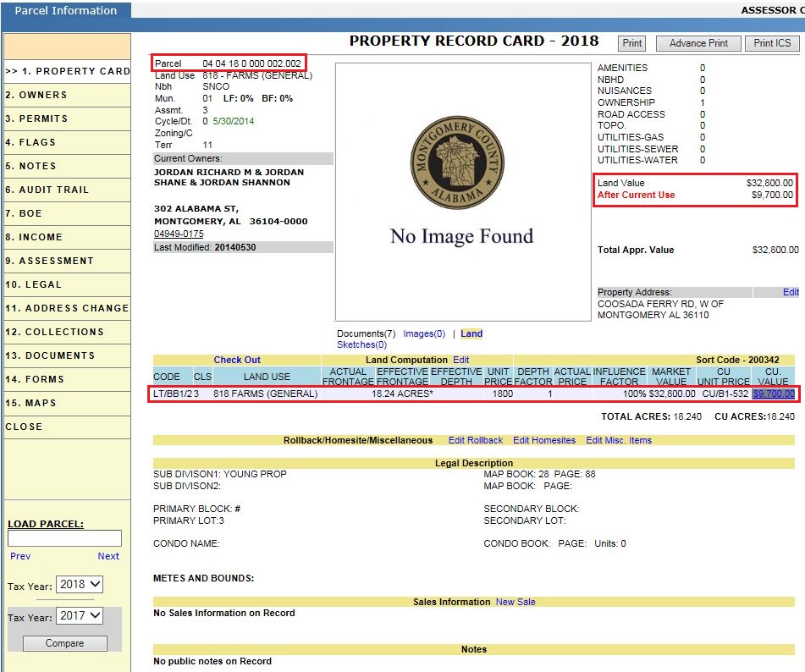View the Audit Trail
Viewport: 805px width, 672px height.
point(67,190)
